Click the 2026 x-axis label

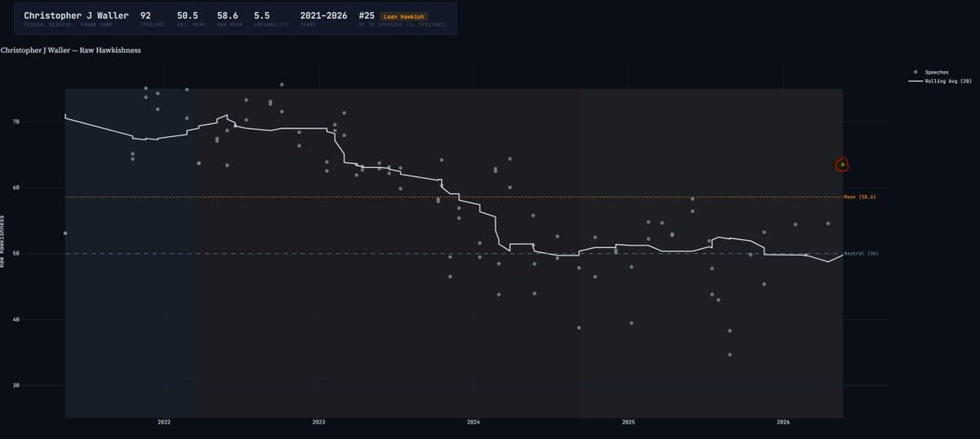coord(783,422)
